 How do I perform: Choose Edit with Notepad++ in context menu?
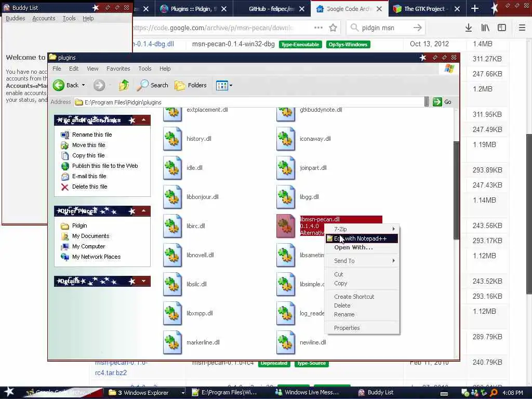pos(362,238)
